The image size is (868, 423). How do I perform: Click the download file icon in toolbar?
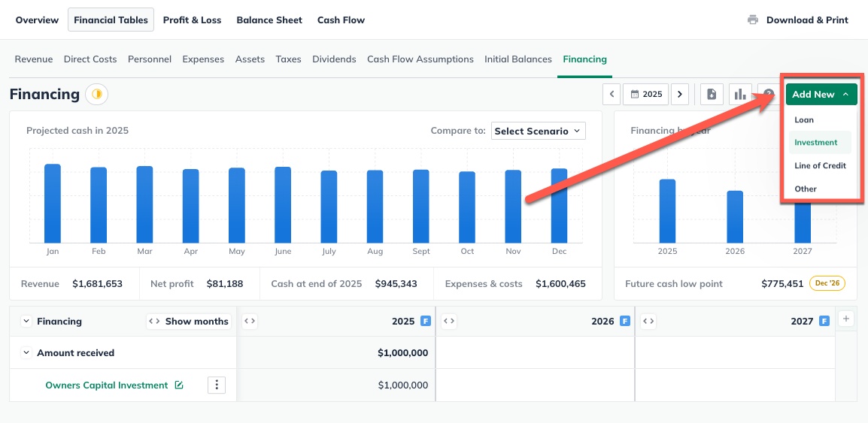pyautogui.click(x=712, y=95)
